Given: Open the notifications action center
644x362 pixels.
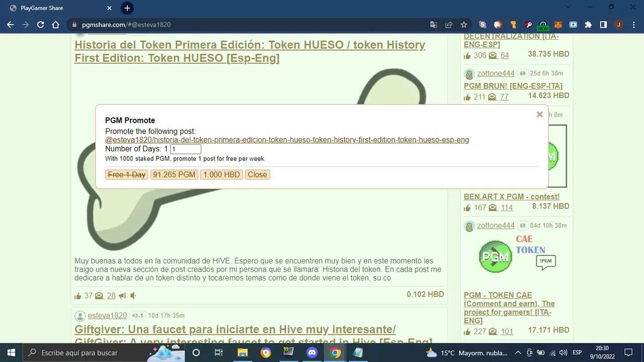Looking at the screenshot, I should (628, 352).
